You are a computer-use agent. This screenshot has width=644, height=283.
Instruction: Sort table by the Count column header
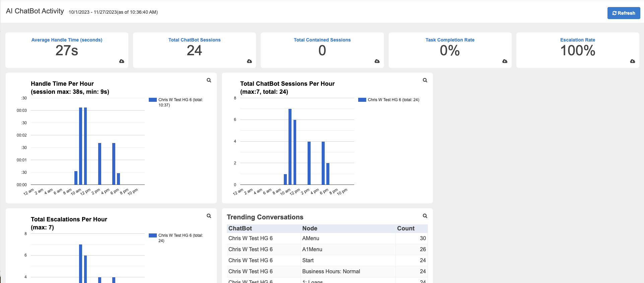pos(405,228)
